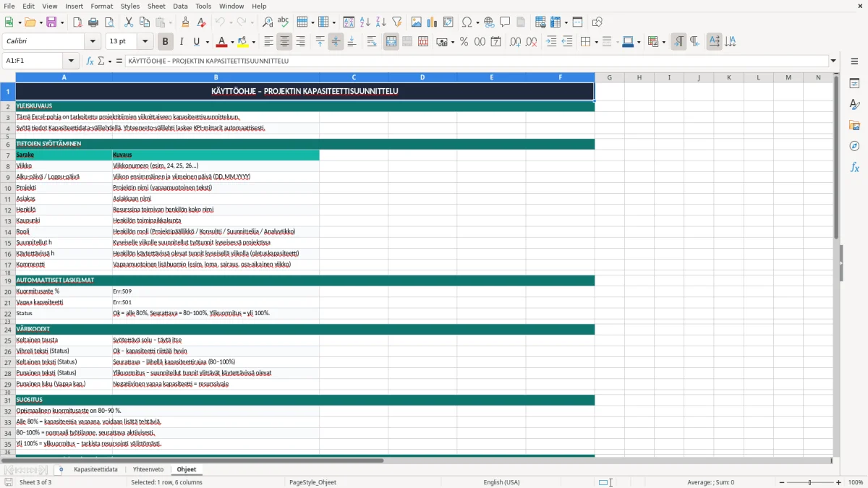Click the zoom slider handle

[x=810, y=482]
